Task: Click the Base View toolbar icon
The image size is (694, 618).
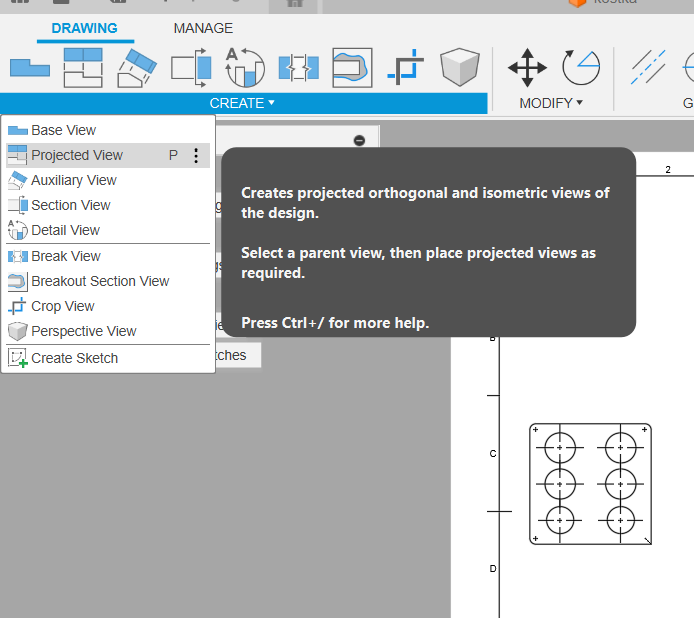Action: click(29, 67)
